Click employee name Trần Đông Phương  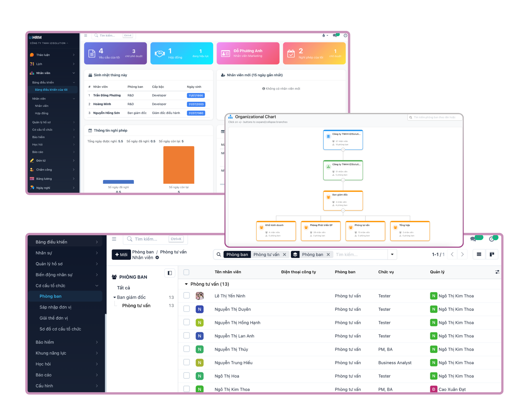[107, 95]
